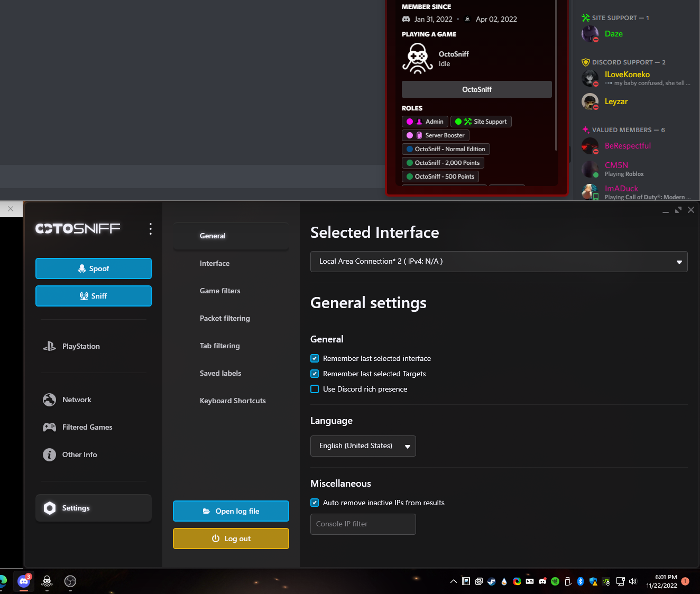This screenshot has height=594, width=700.
Task: Open the OctoSniff taskbar icon
Action: tap(47, 581)
